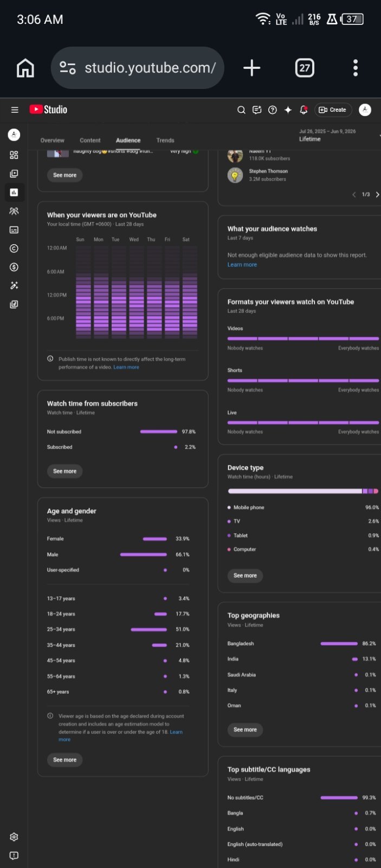Open the tab switcher showing 27 tabs

pyautogui.click(x=305, y=68)
